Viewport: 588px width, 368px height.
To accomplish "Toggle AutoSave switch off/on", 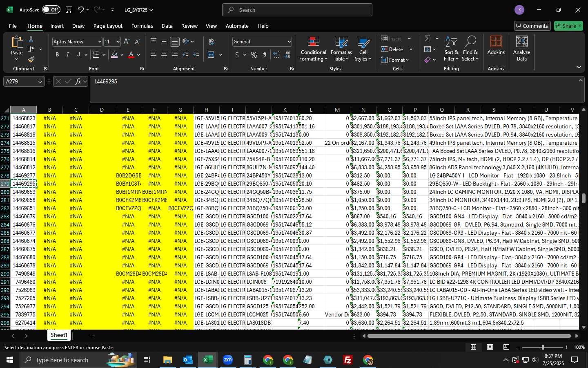I will coord(51,10).
